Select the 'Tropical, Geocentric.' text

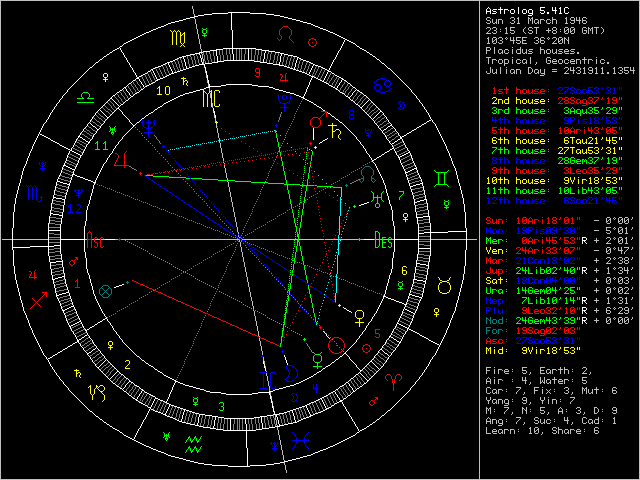tap(548, 61)
